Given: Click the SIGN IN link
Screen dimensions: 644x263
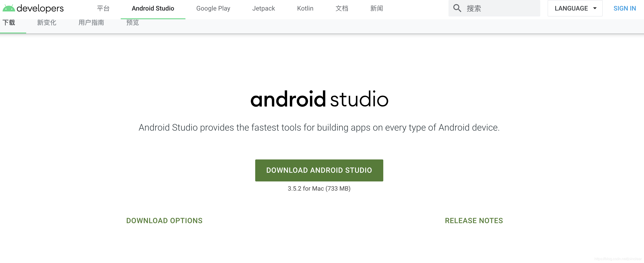Looking at the screenshot, I should tap(624, 8).
